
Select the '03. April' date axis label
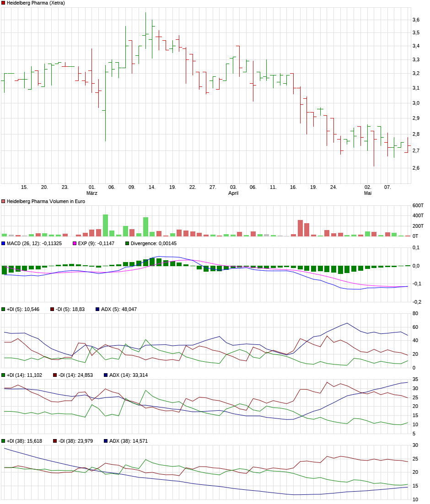pyautogui.click(x=233, y=190)
